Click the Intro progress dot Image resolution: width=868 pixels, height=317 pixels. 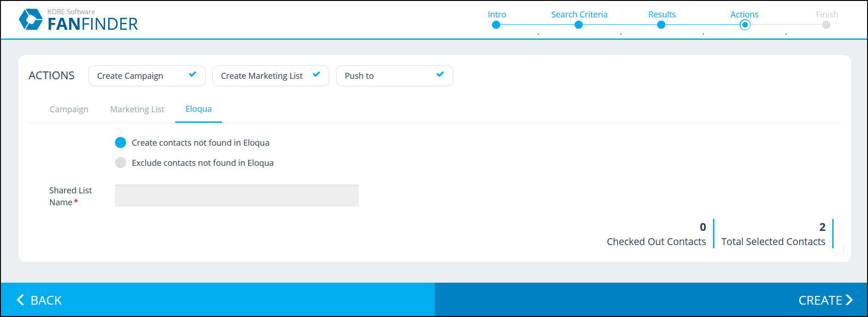tap(496, 25)
